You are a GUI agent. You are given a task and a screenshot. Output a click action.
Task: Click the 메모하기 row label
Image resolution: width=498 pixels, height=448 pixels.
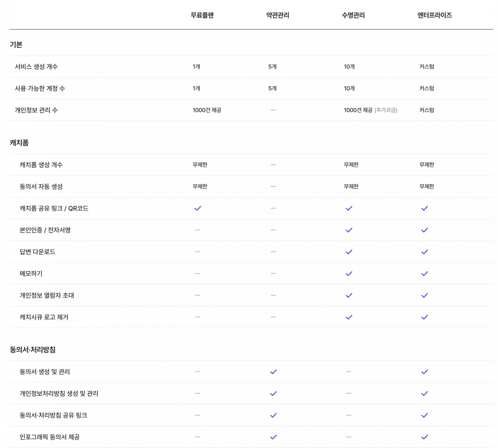(x=31, y=274)
